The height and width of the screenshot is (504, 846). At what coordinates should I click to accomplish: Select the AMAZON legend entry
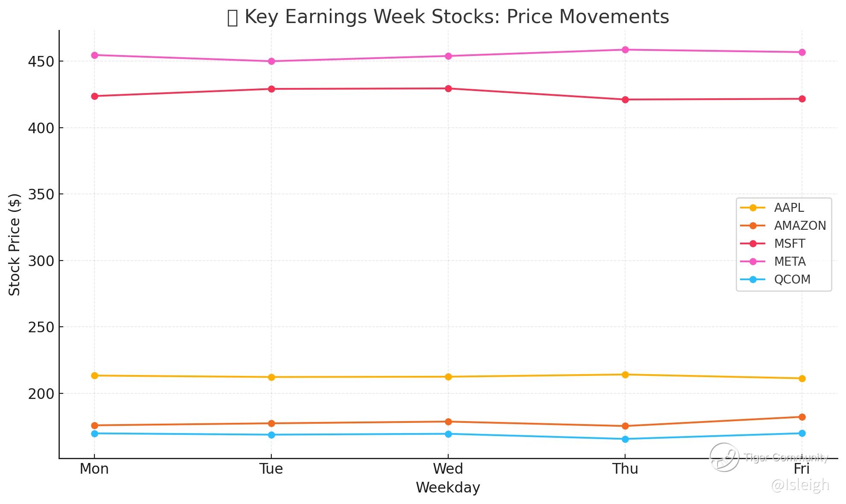point(799,226)
